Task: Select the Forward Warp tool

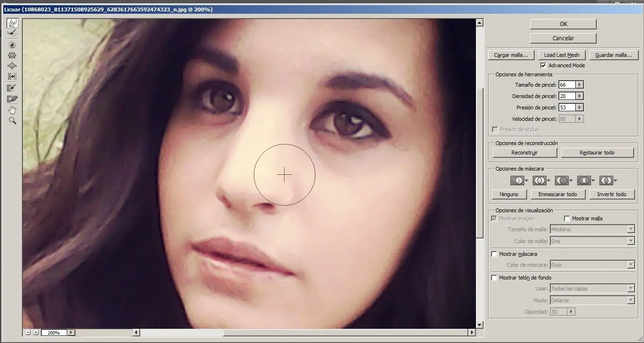Action: point(12,23)
